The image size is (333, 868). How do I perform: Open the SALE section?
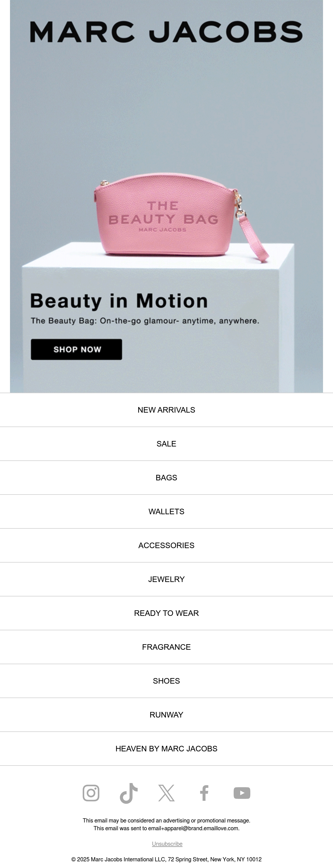[166, 444]
